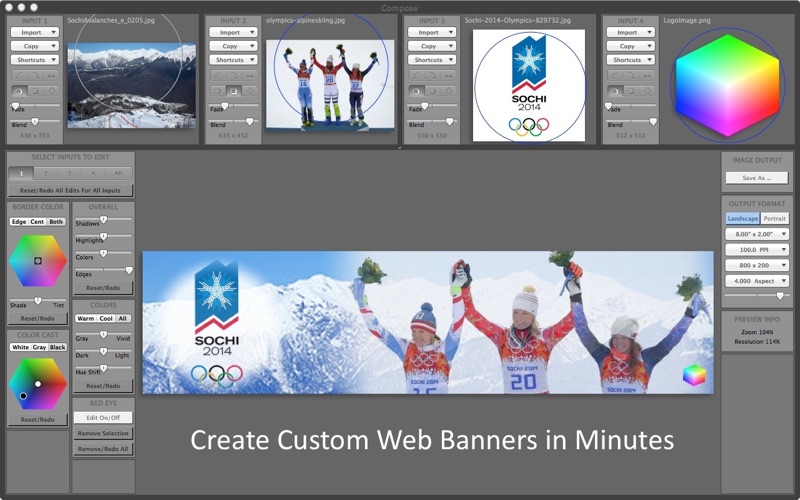Click Reset/Redo All Edits For All Inputs
Viewport: 800px width, 500px height.
70,190
